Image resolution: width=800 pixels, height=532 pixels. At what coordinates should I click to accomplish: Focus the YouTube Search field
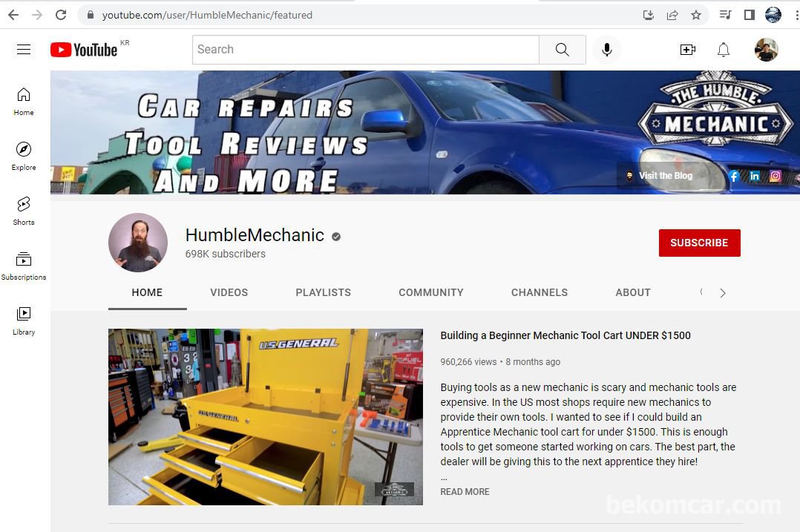[365, 50]
